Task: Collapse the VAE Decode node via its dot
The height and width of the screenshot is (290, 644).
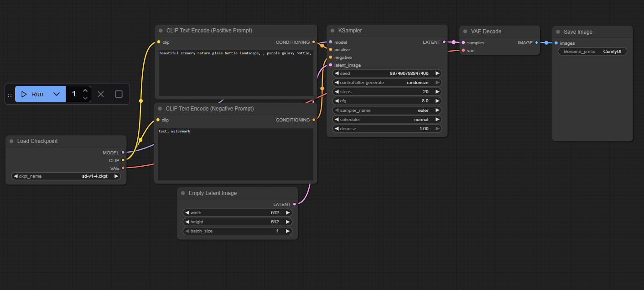Action: [465, 32]
